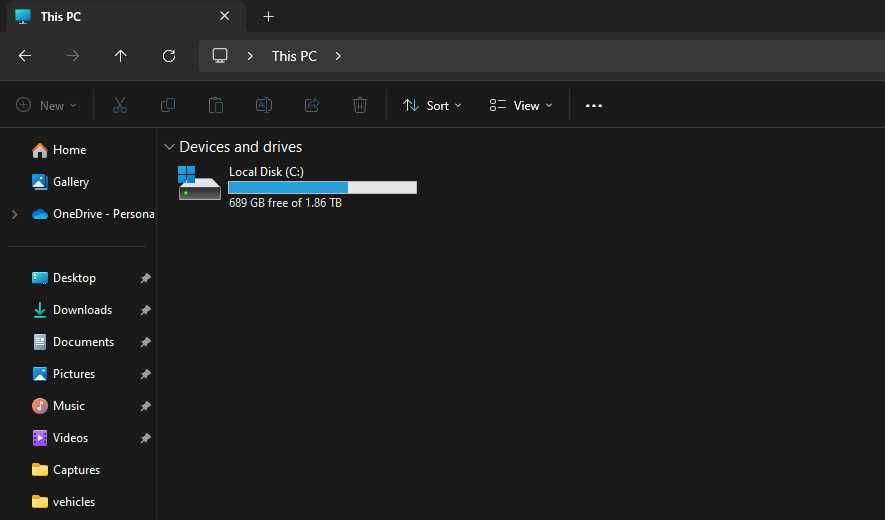Click the Copy icon in toolbar
The image size is (885, 520).
point(168,106)
